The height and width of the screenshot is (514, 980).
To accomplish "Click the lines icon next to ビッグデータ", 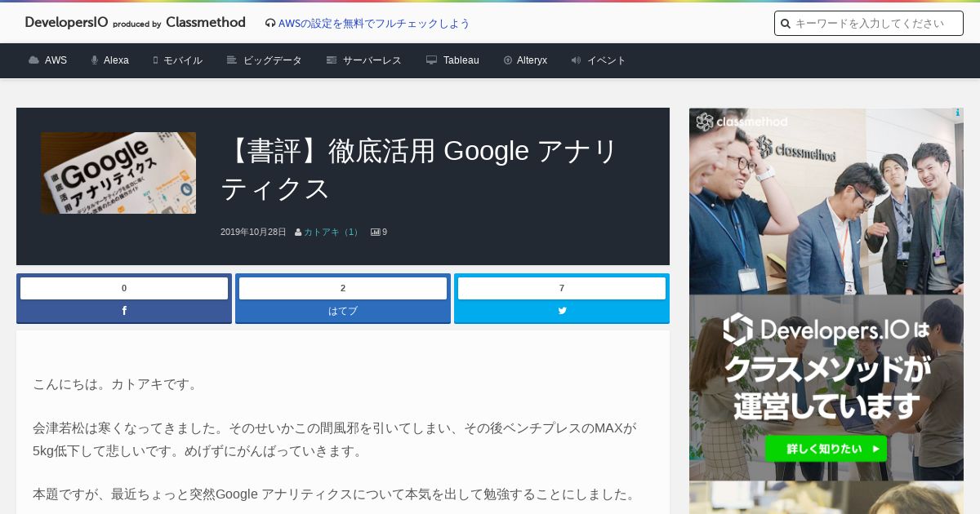I will (232, 60).
